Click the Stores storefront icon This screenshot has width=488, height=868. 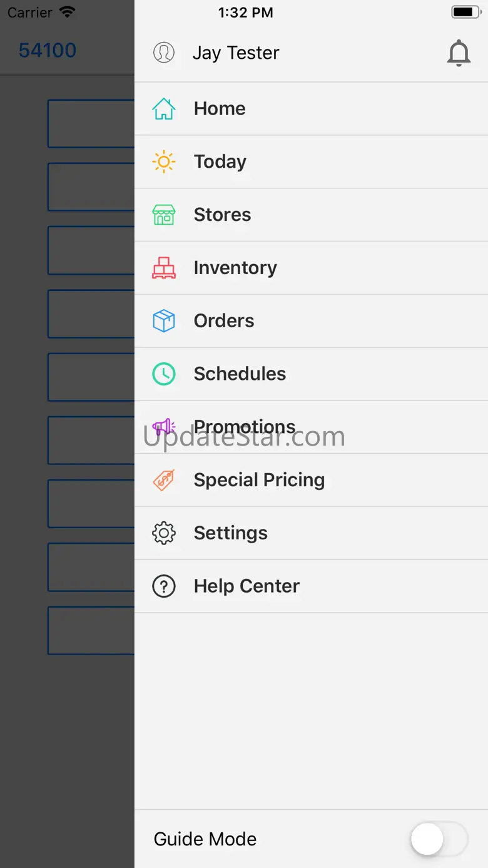[x=164, y=215]
